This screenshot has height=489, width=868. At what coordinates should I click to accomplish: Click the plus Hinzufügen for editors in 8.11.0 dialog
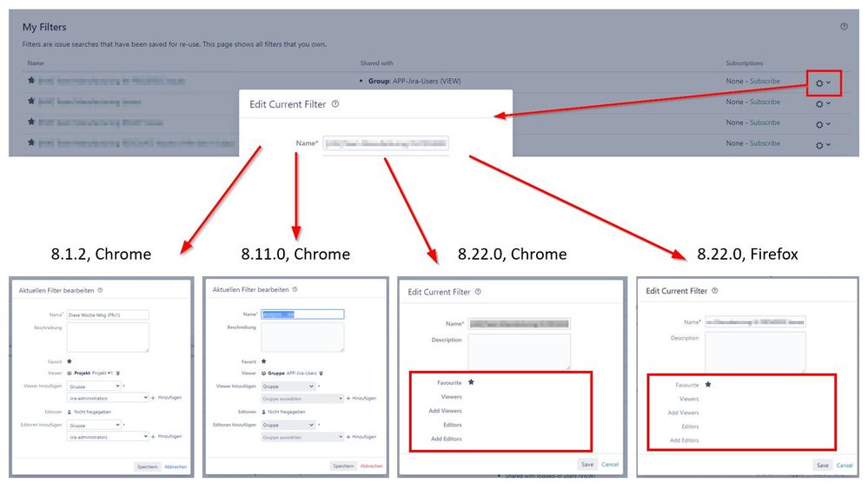coord(361,437)
